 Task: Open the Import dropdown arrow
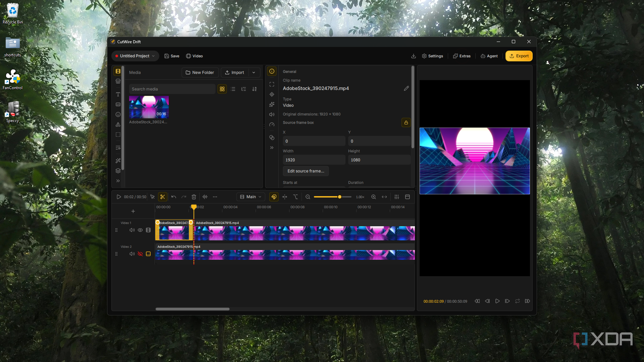[254, 72]
